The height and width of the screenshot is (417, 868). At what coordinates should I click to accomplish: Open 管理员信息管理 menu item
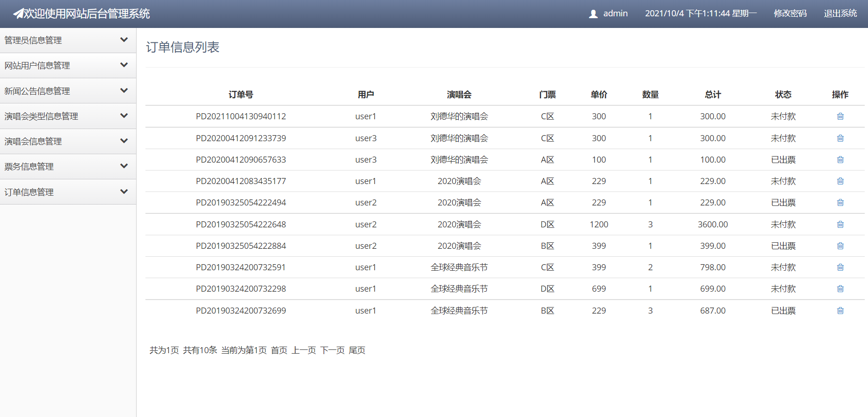click(68, 40)
